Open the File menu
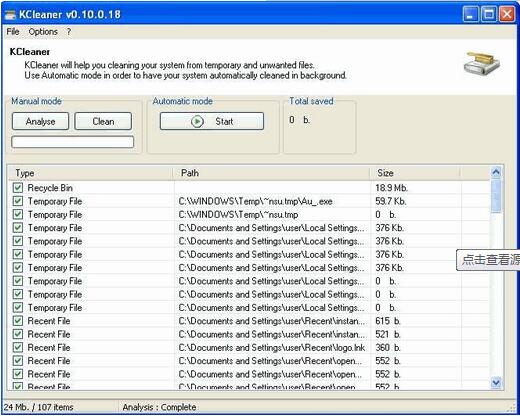Screen dimensions: 520x417 13,32
